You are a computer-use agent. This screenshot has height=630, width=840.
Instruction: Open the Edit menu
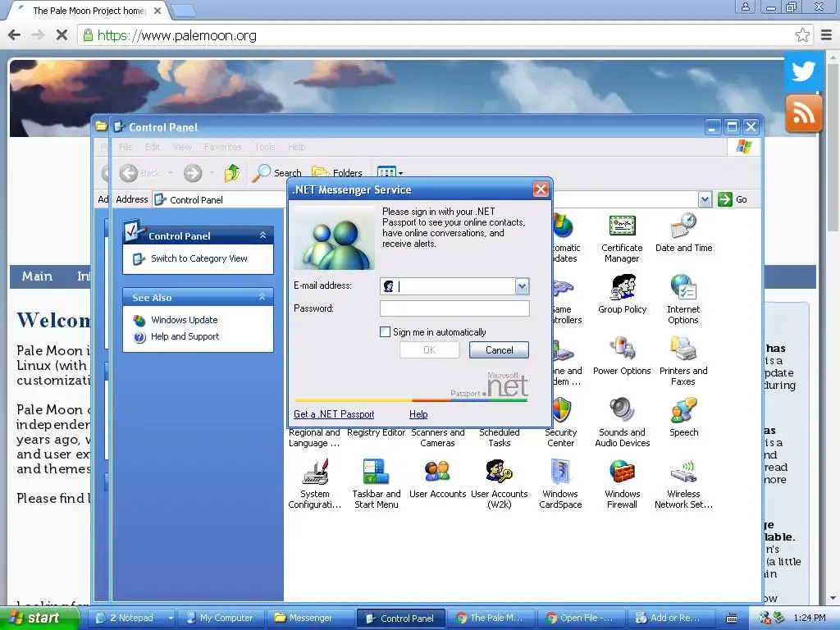[x=153, y=147]
